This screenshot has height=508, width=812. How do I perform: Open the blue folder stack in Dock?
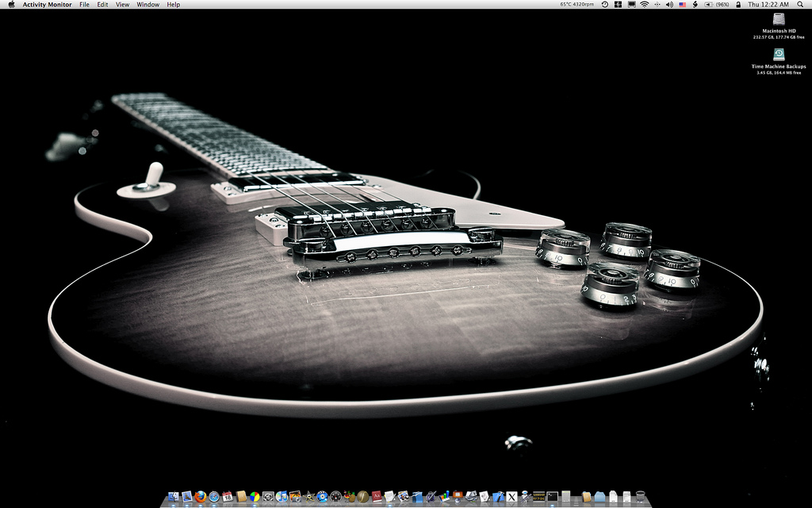coord(599,497)
